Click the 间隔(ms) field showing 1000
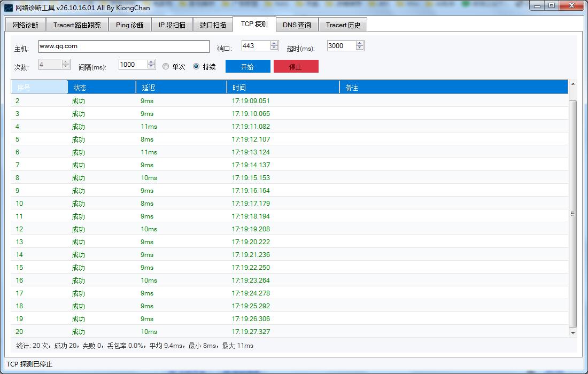Image resolution: width=588 pixels, height=374 pixels. [133, 65]
